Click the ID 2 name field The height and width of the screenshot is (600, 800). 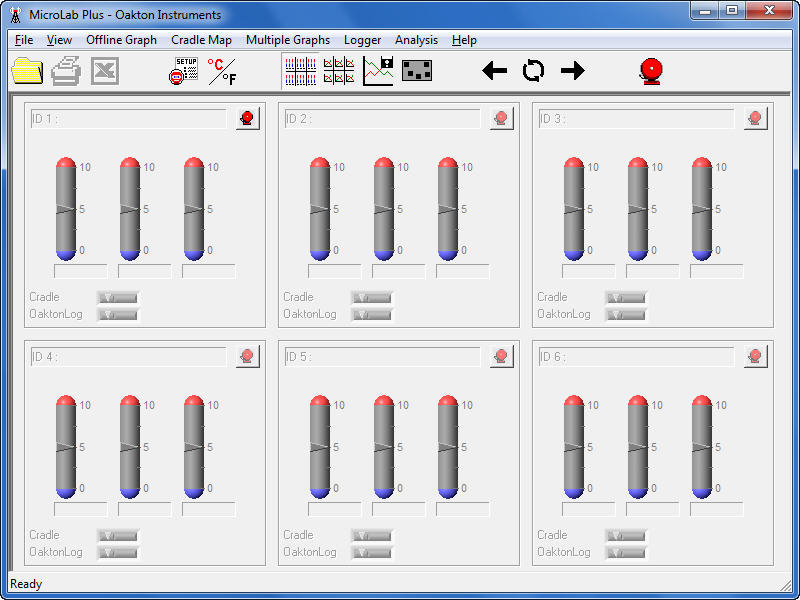coord(383,119)
